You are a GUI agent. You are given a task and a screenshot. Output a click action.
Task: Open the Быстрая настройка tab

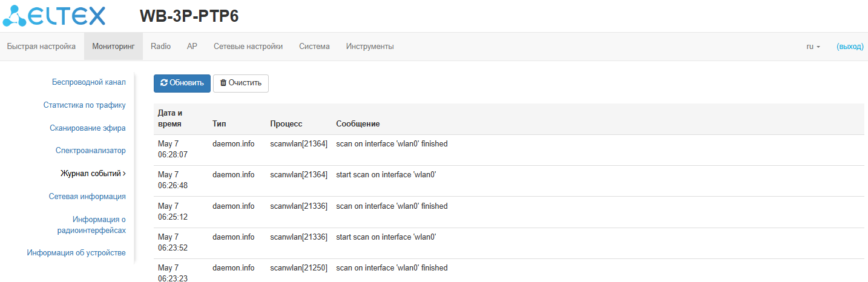click(x=41, y=47)
